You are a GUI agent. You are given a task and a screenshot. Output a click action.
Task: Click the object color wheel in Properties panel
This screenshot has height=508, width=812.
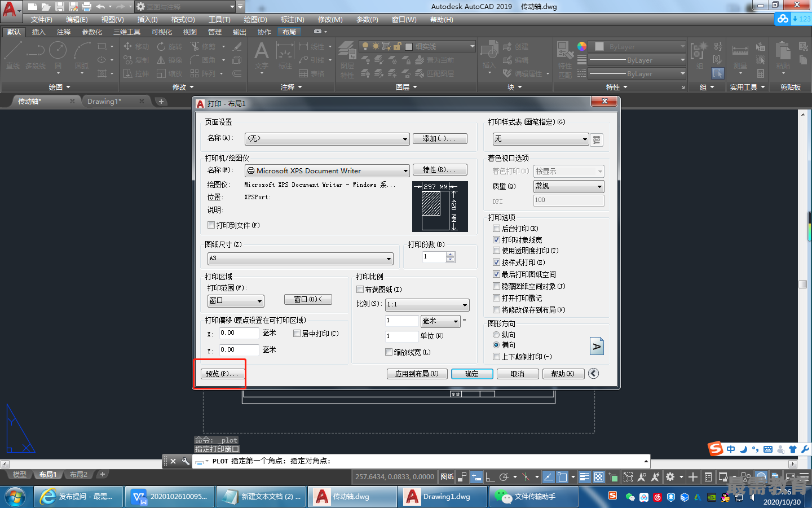582,46
